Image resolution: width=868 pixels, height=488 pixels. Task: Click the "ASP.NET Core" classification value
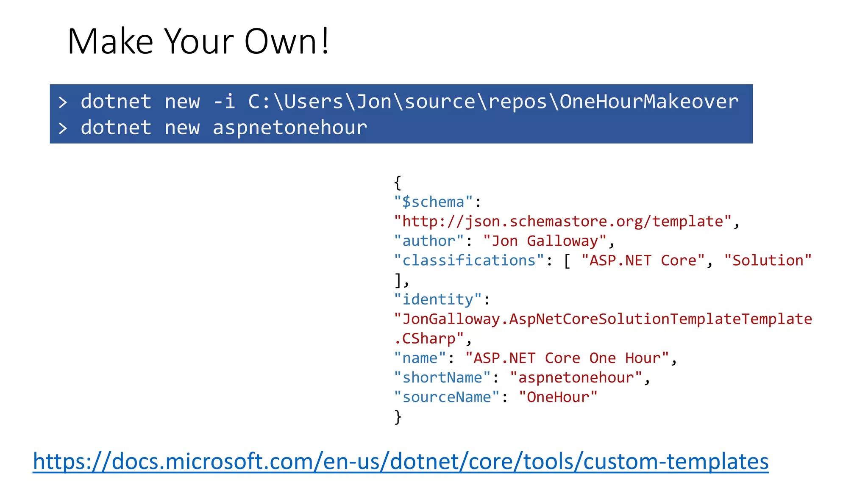(x=643, y=261)
